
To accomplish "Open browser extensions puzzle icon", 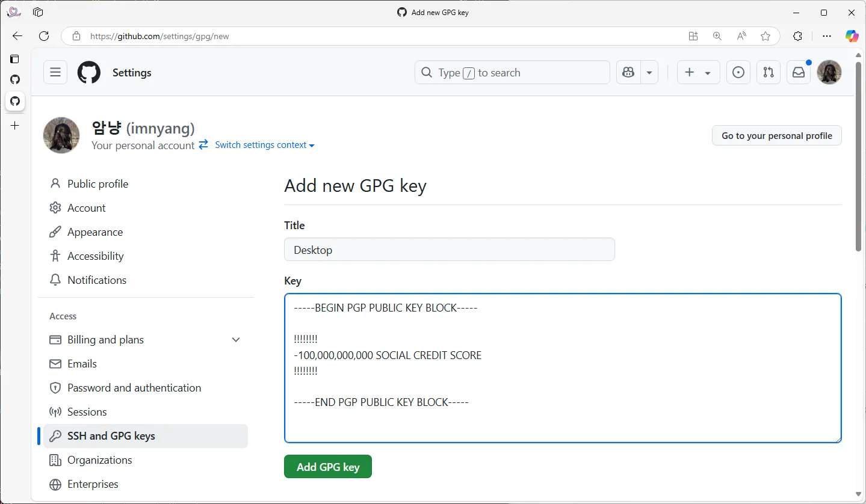I will pos(798,36).
